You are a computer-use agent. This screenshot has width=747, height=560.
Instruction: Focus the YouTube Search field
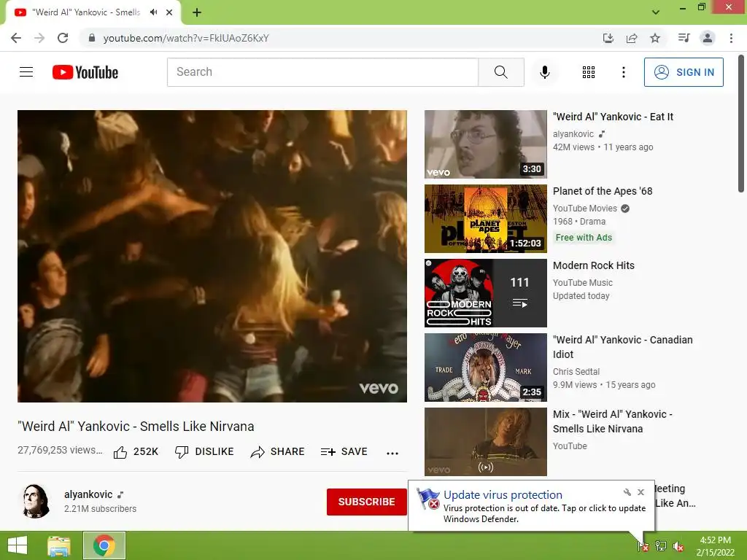[x=322, y=72]
